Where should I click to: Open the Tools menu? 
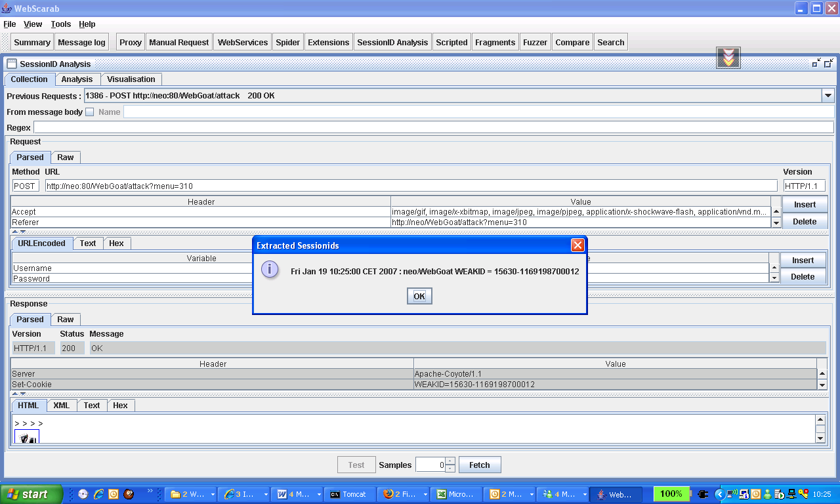coord(60,24)
